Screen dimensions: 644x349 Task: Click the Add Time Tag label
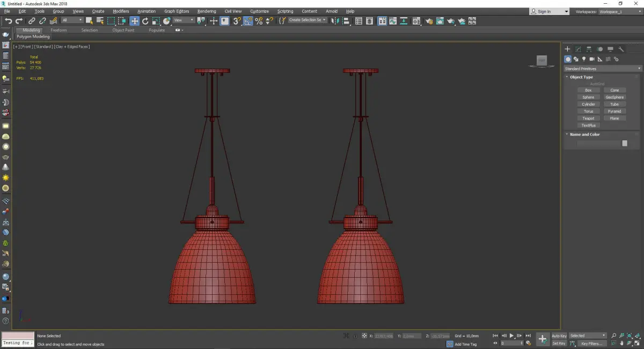click(465, 344)
